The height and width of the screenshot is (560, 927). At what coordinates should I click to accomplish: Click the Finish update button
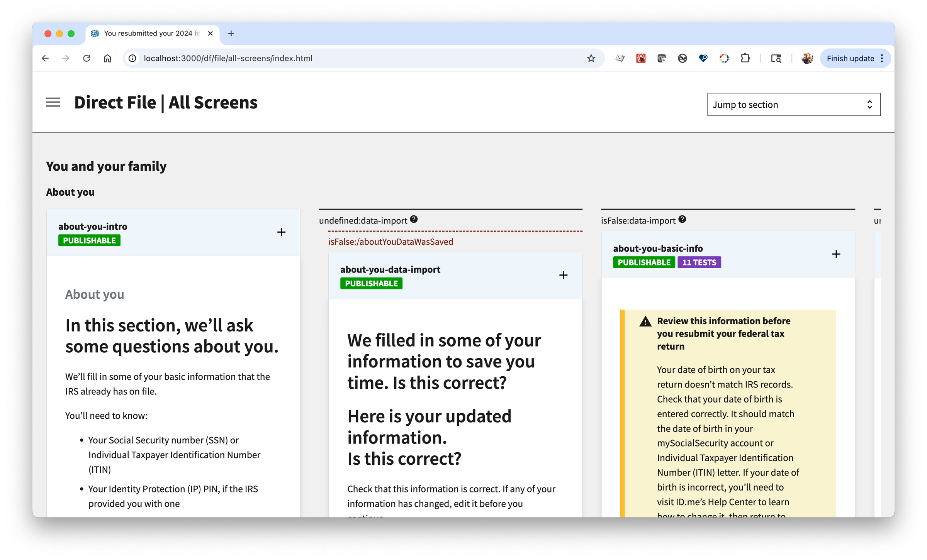point(850,58)
